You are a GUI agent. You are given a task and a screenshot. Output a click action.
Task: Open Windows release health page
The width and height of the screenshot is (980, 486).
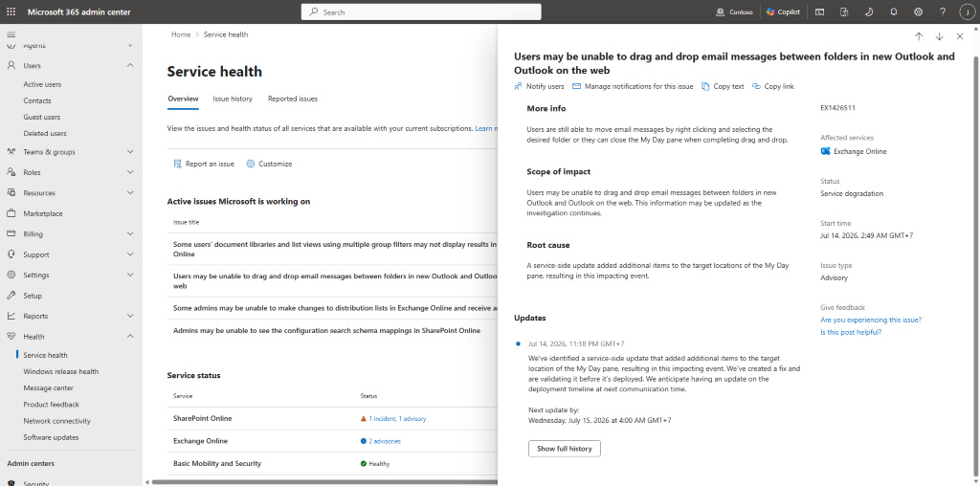(x=60, y=372)
